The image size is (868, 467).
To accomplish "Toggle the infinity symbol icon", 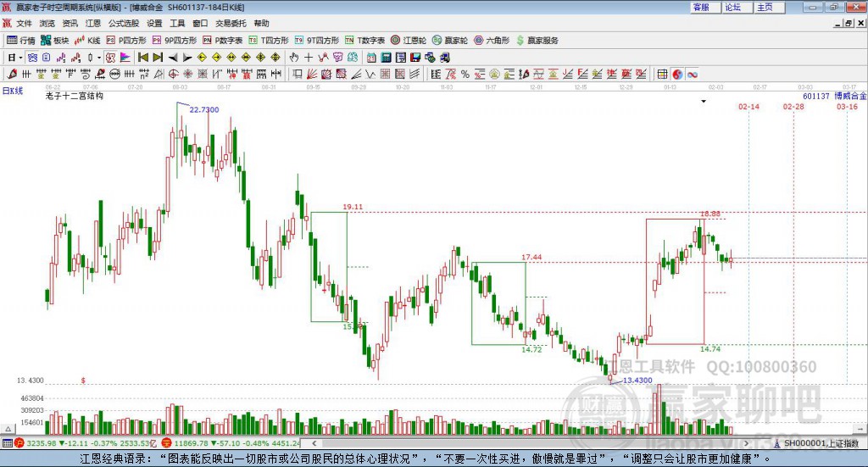I will click(692, 74).
